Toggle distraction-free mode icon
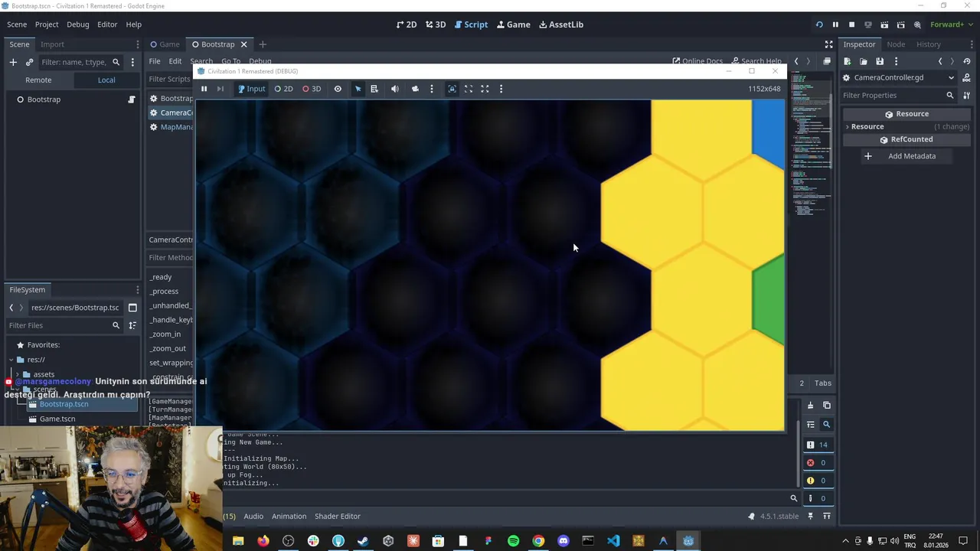Viewport: 980px width, 551px height. click(828, 44)
